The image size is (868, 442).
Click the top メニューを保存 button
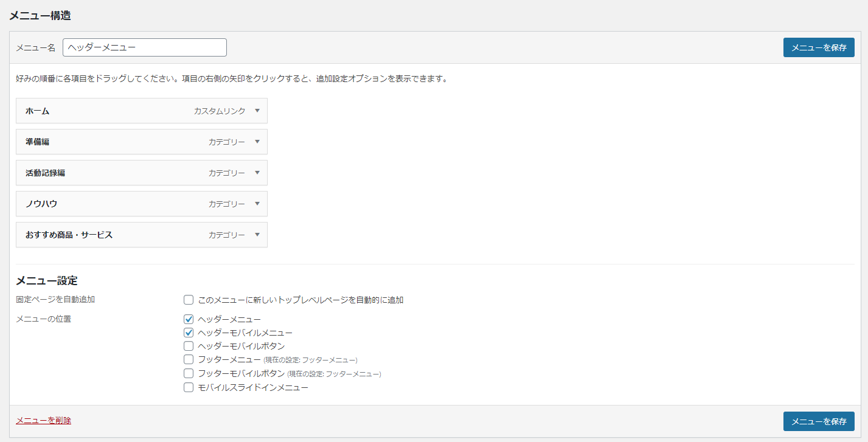(x=818, y=47)
